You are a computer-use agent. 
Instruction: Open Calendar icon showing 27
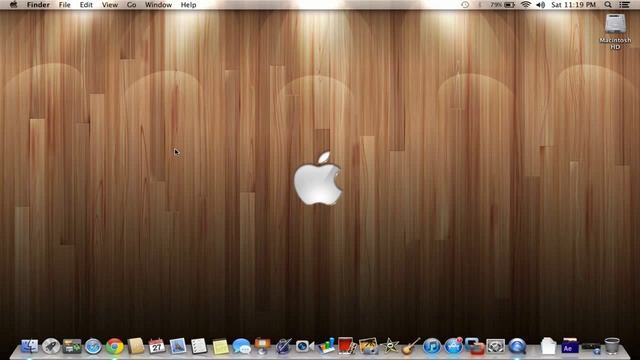(157, 346)
